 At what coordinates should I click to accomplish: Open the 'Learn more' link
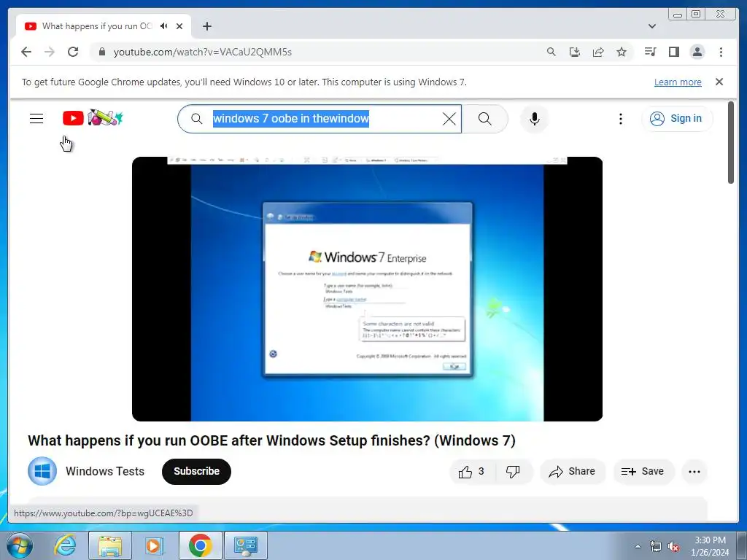[678, 82]
